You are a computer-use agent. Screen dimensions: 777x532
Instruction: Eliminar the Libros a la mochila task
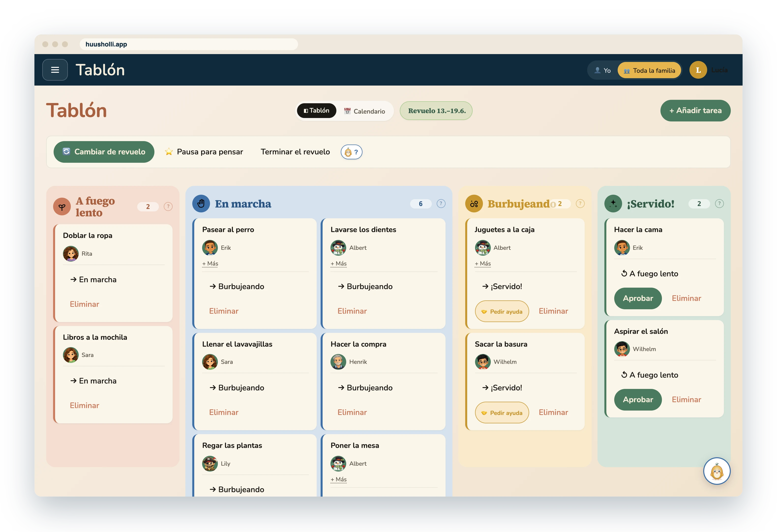[85, 406]
